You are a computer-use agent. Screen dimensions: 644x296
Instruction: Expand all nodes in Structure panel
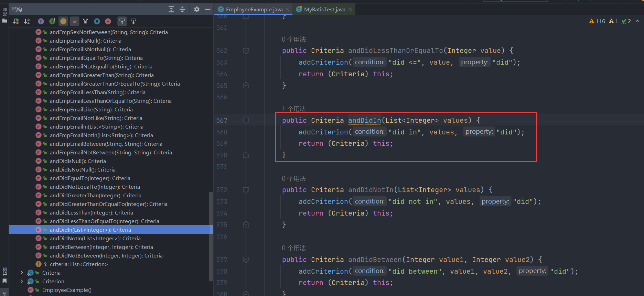click(x=171, y=9)
